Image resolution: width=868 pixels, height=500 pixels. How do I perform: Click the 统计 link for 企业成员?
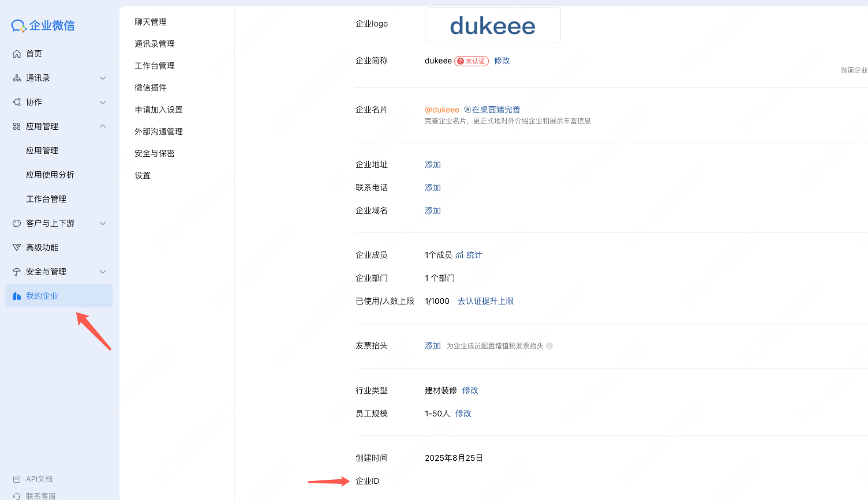click(474, 255)
